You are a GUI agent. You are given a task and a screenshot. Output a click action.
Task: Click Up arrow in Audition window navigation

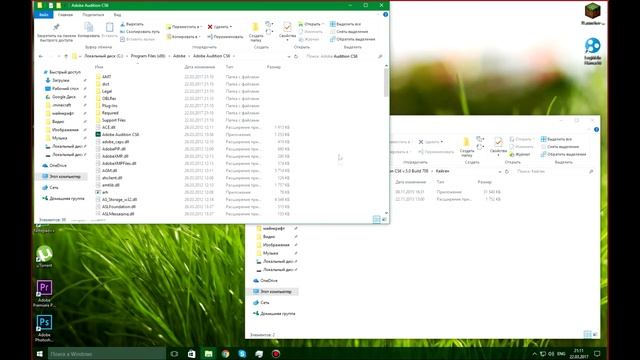(x=66, y=56)
